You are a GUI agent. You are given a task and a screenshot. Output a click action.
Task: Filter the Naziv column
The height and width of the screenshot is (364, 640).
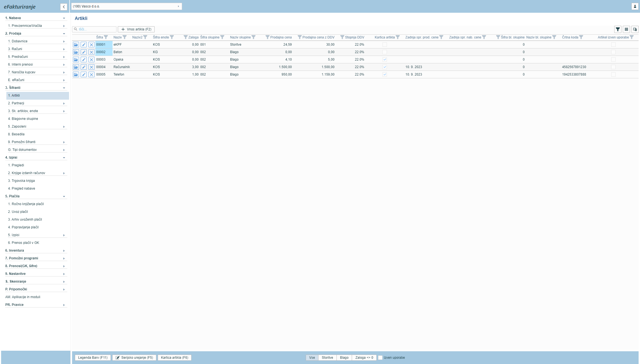125,37
